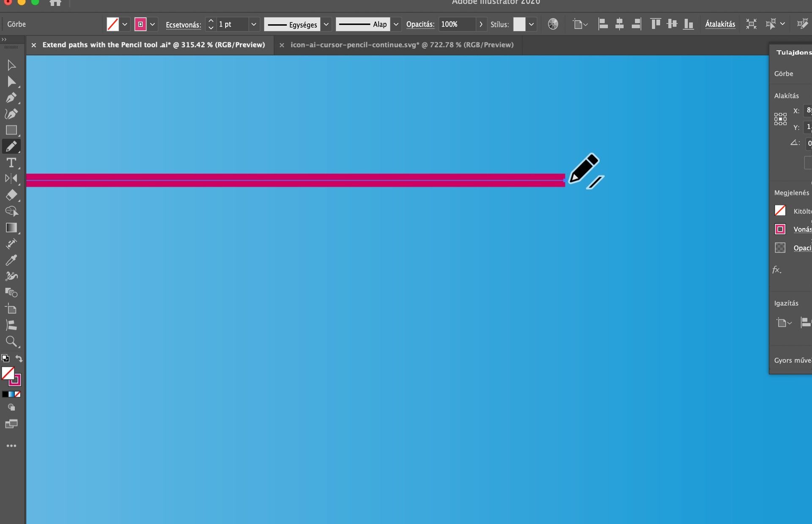
Task: Open the Alap brush definition dropdown
Action: click(x=396, y=25)
